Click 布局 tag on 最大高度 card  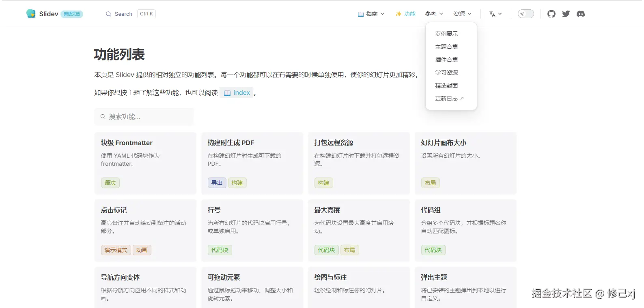click(x=349, y=250)
